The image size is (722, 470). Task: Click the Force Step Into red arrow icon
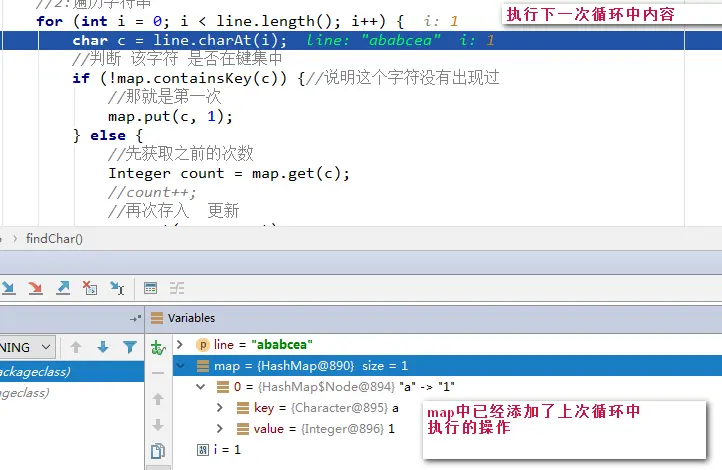[35, 289]
